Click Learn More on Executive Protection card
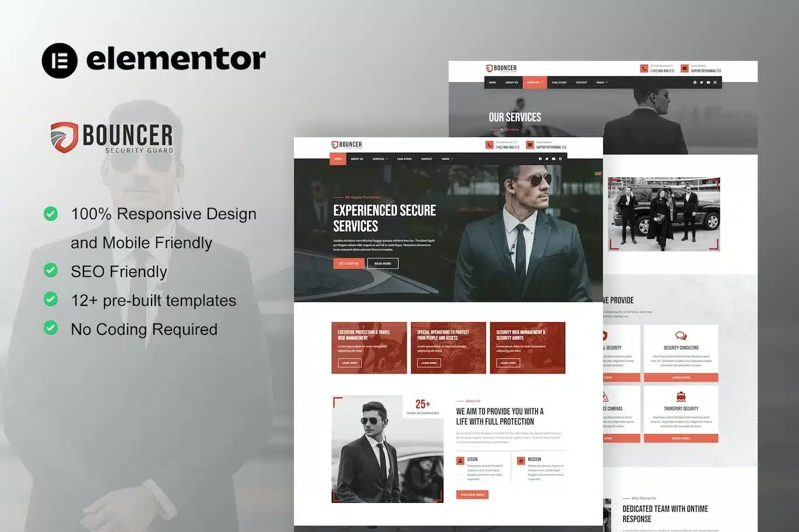 pyautogui.click(x=350, y=363)
